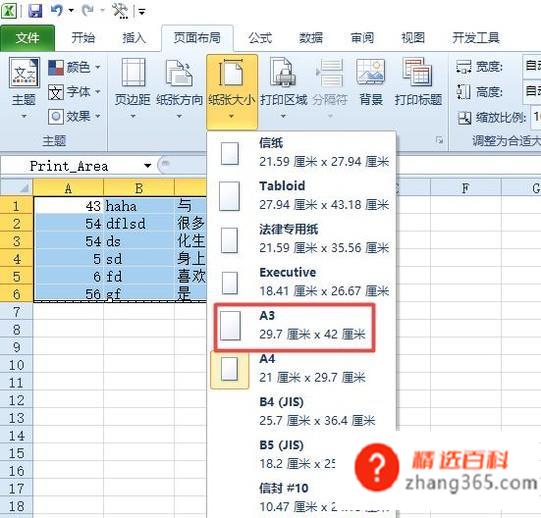Open Customize Quick Access Toolbar dropdown
The image size is (541, 518).
pos(142,12)
